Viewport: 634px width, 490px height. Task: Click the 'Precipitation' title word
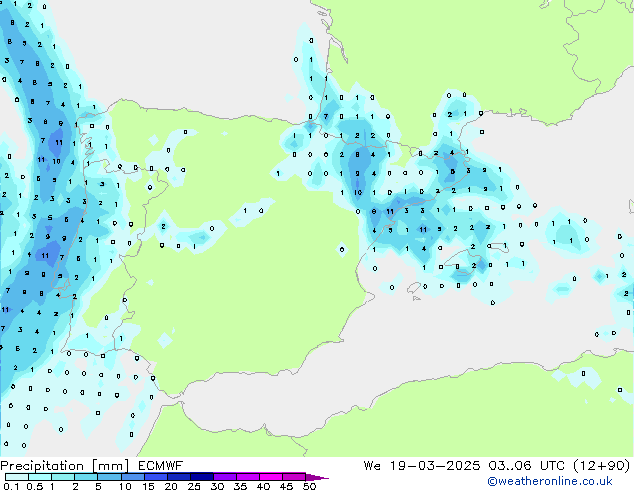coord(42,466)
